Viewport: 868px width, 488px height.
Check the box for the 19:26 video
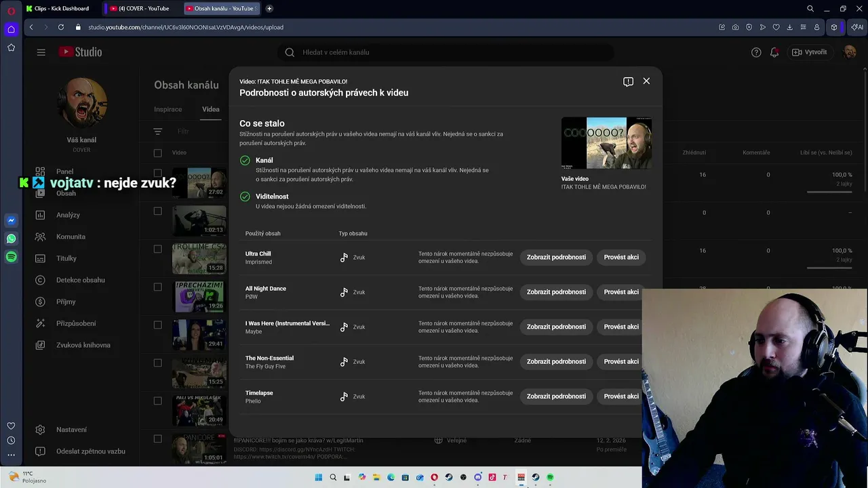[x=157, y=287]
